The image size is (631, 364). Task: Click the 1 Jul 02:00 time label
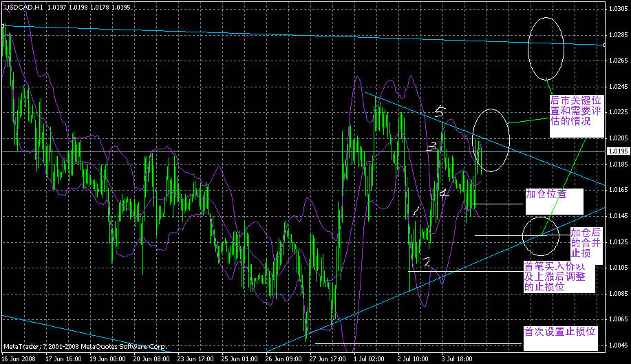(x=369, y=358)
